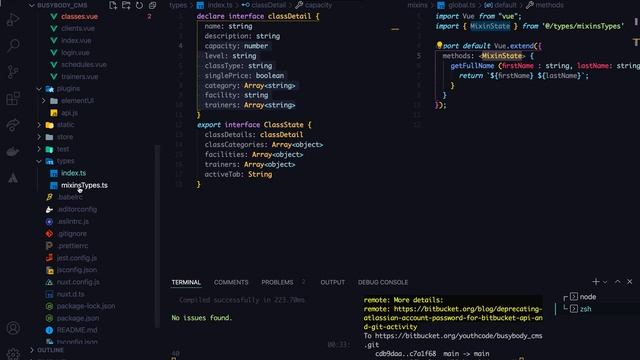Open clients.vue from the file tree

(78, 29)
